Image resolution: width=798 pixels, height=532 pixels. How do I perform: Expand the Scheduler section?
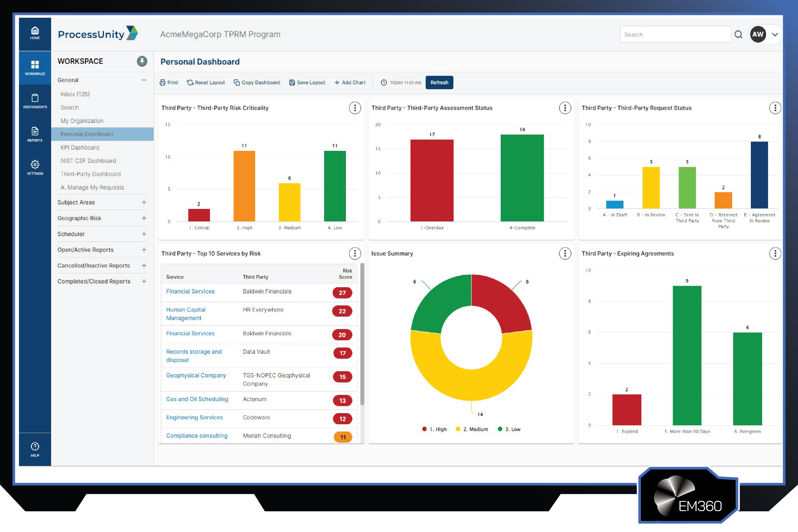pyautogui.click(x=144, y=234)
